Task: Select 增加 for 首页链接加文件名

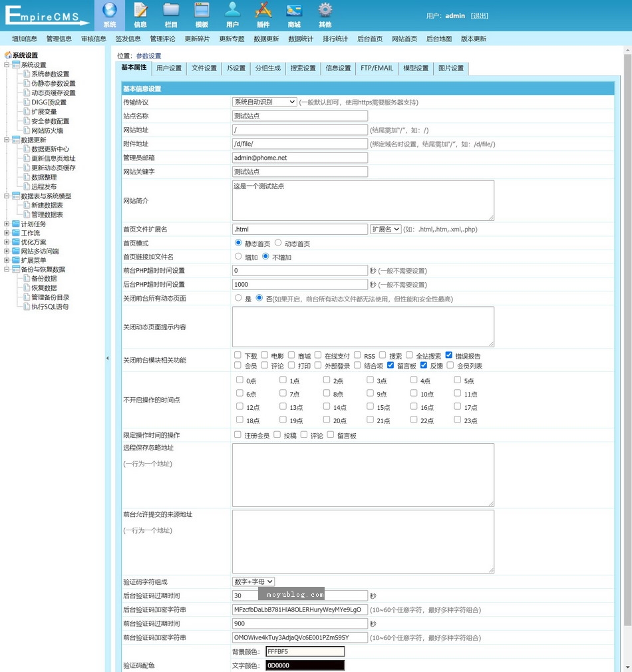Action: click(238, 257)
